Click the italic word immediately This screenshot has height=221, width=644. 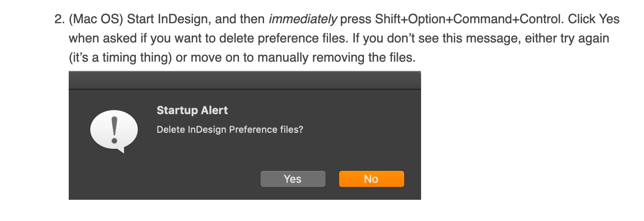tap(303, 19)
